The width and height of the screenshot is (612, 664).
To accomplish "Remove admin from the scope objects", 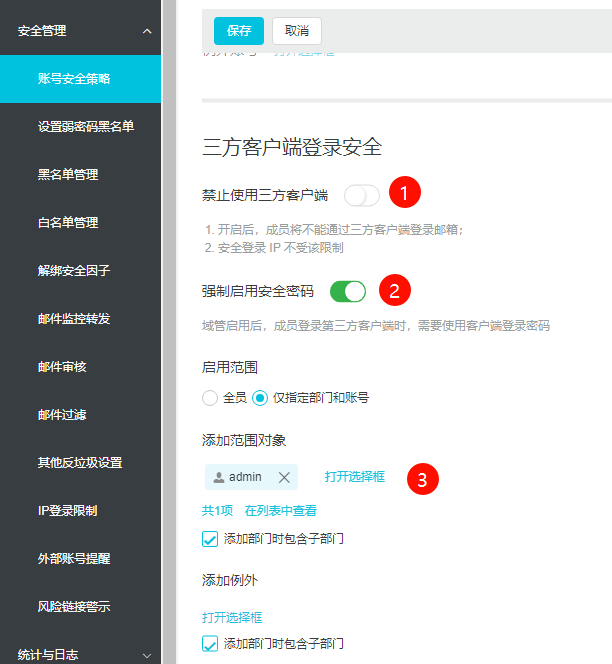I will 284,478.
